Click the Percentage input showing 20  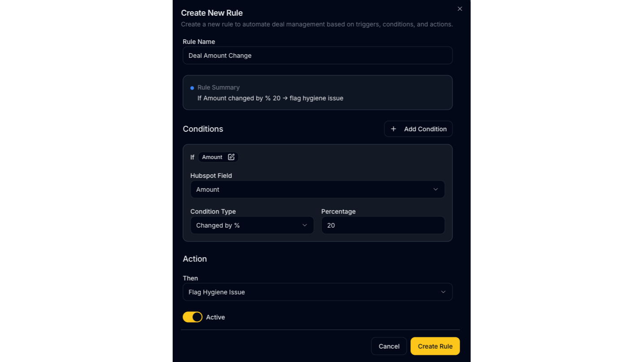[383, 225]
